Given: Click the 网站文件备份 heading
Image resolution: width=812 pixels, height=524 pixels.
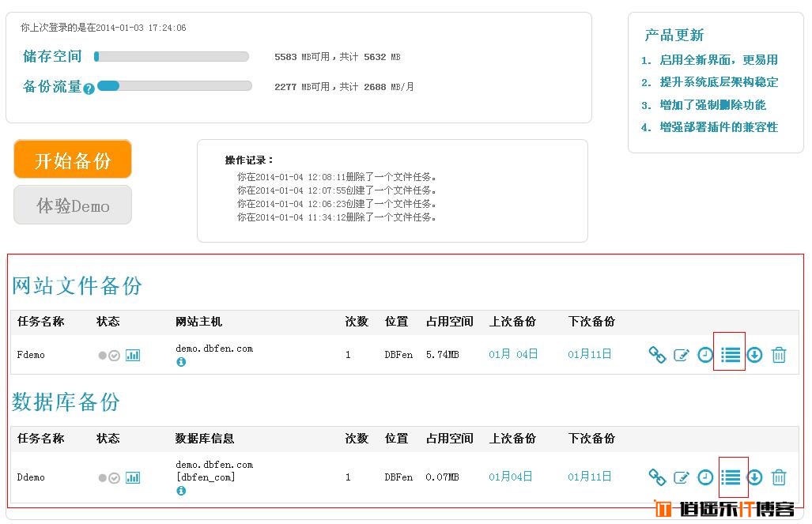Looking at the screenshot, I should tap(77, 285).
